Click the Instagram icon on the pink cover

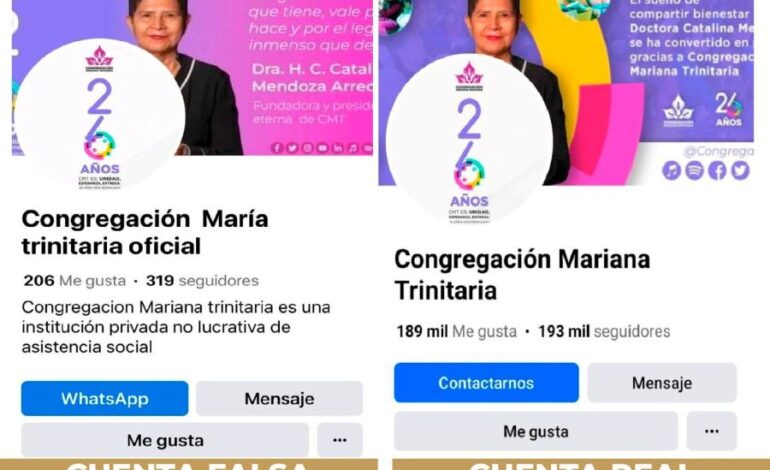[x=307, y=148]
